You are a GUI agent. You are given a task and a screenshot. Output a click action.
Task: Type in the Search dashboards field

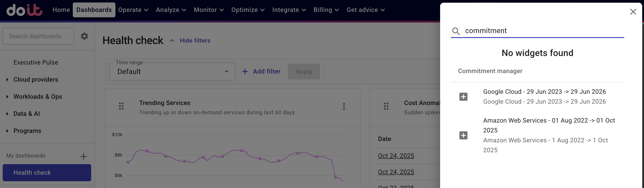pos(38,36)
